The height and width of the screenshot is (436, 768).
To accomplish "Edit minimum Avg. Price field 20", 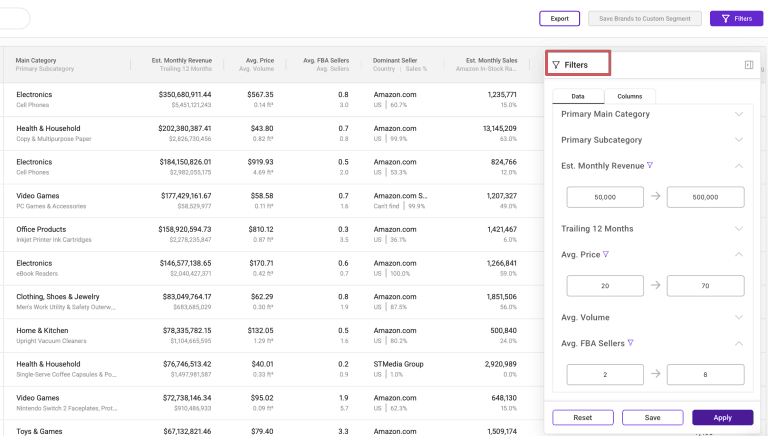I will pyautogui.click(x=605, y=286).
